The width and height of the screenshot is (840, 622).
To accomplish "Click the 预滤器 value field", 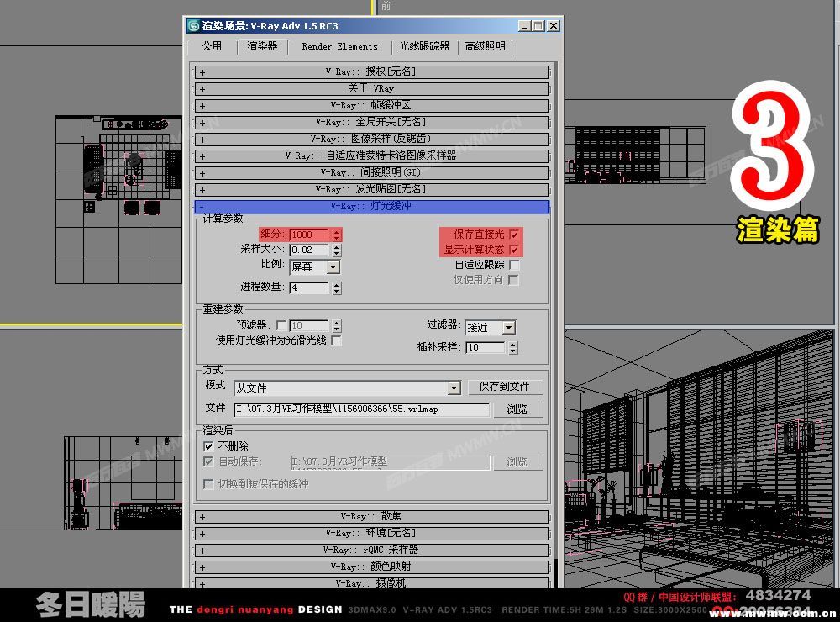I will point(310,325).
